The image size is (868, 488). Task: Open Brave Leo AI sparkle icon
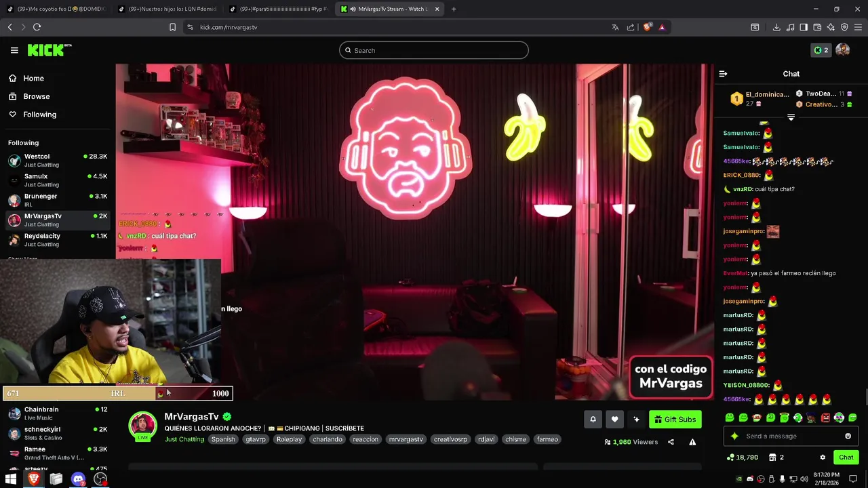coord(831,27)
